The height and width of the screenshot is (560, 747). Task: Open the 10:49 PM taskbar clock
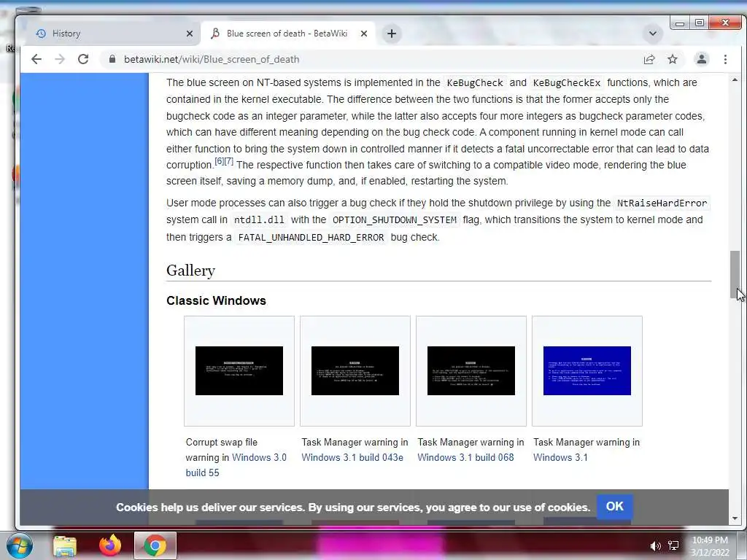[710, 546]
